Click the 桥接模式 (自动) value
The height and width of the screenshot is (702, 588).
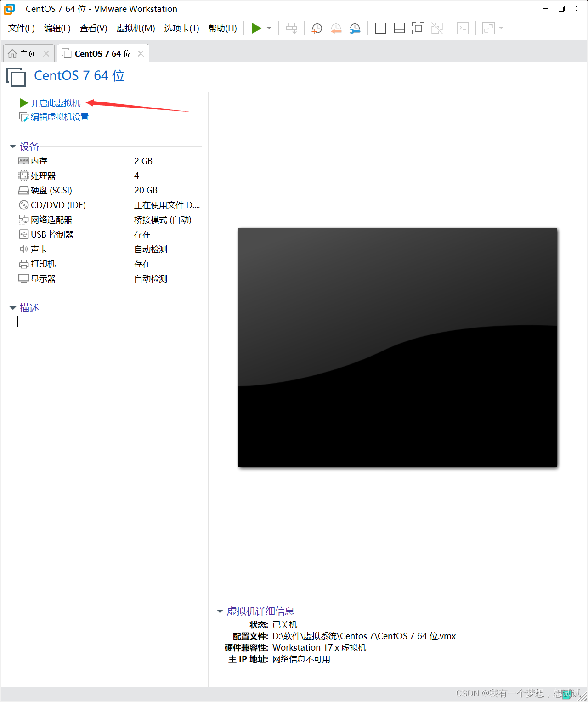(163, 220)
